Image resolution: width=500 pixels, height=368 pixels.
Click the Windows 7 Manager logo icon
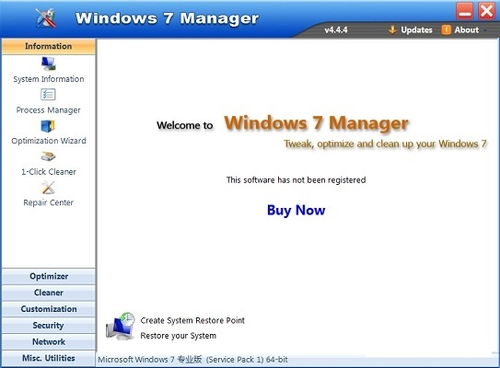(x=46, y=18)
